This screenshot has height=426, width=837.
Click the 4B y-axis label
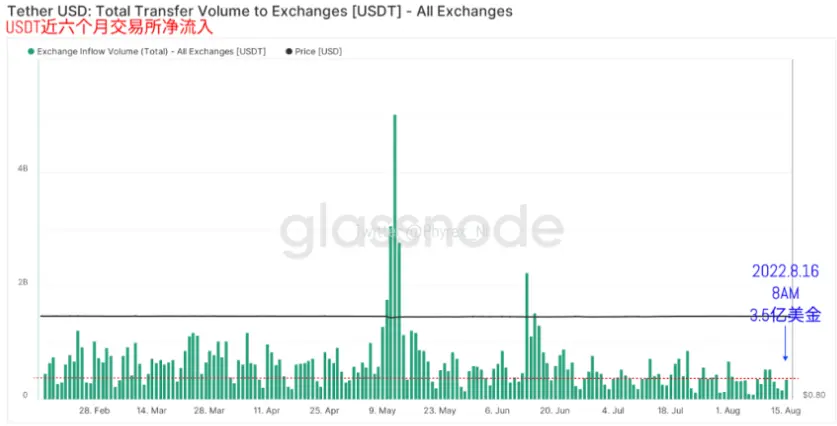click(x=23, y=168)
